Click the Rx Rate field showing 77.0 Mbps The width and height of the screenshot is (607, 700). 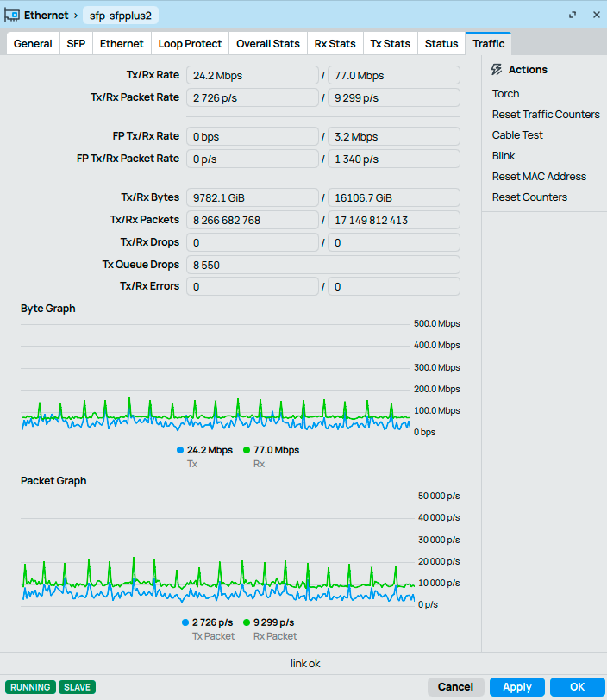(394, 76)
